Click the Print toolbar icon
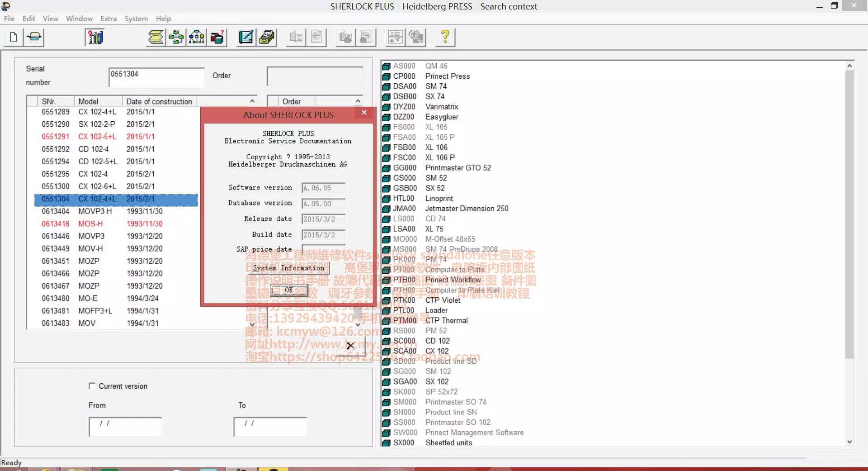This screenshot has width=868, height=471. [x=34, y=37]
